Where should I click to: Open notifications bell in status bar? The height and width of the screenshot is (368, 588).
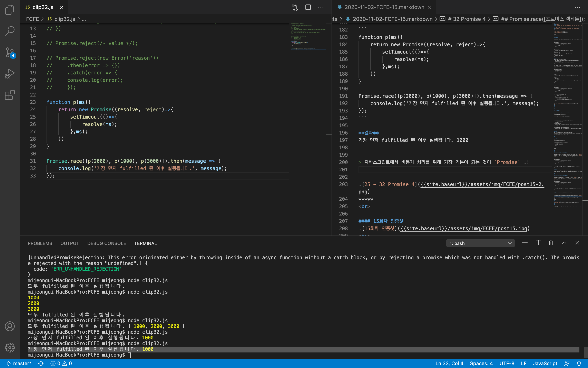coord(579,363)
